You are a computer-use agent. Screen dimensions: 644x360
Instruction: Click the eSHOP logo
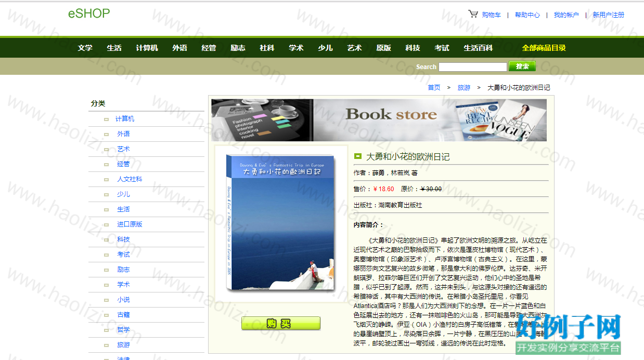[x=89, y=14]
